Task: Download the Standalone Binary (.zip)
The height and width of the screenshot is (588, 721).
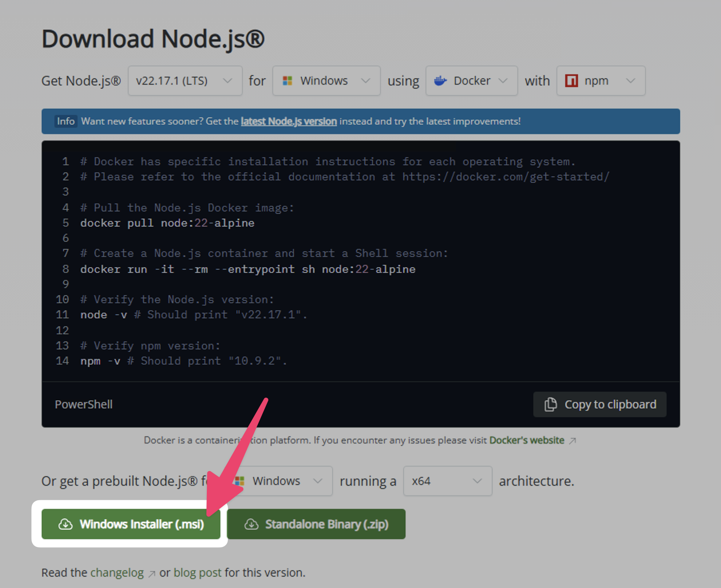Action: pyautogui.click(x=316, y=524)
